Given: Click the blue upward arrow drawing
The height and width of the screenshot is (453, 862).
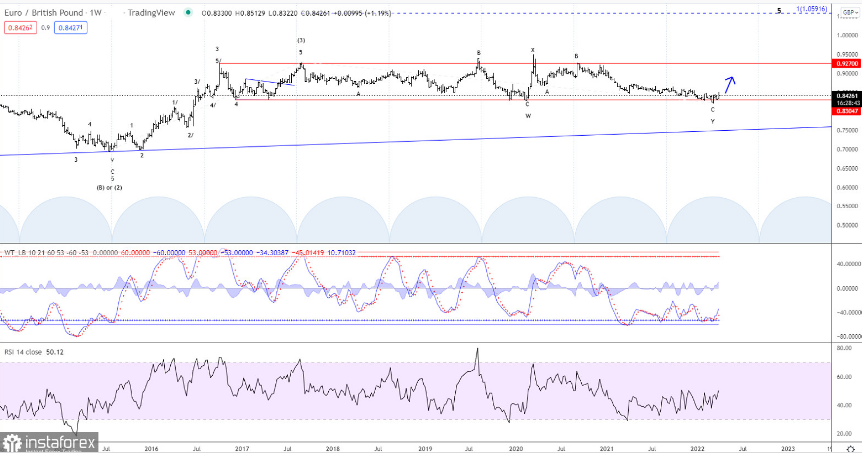Looking at the screenshot, I should (730, 84).
